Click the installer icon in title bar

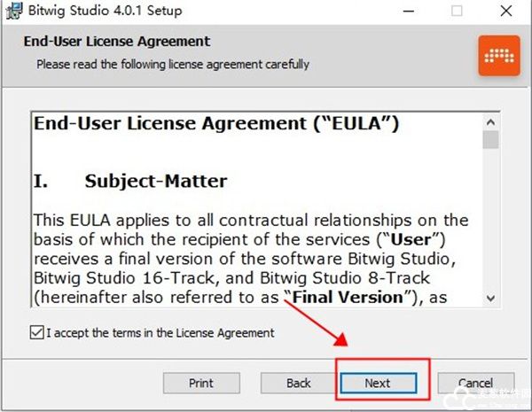pyautogui.click(x=15, y=12)
